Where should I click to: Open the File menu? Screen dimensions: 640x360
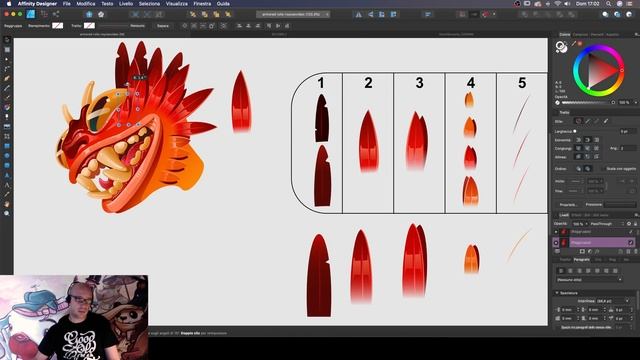[67, 4]
